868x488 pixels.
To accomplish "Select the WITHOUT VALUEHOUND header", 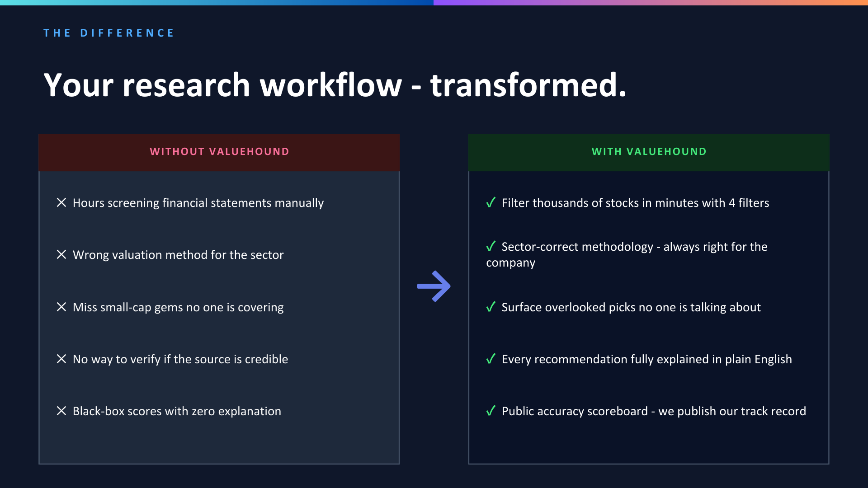I will click(219, 152).
